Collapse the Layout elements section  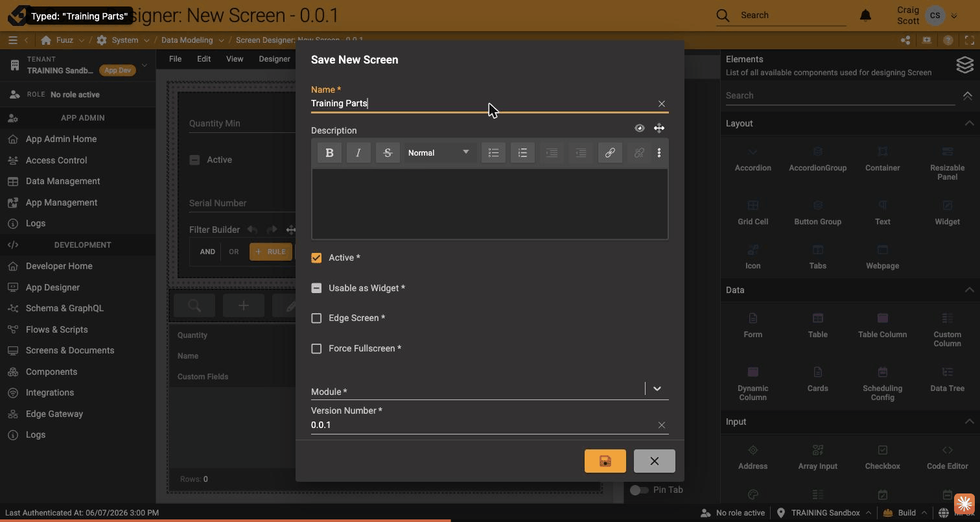click(x=969, y=123)
